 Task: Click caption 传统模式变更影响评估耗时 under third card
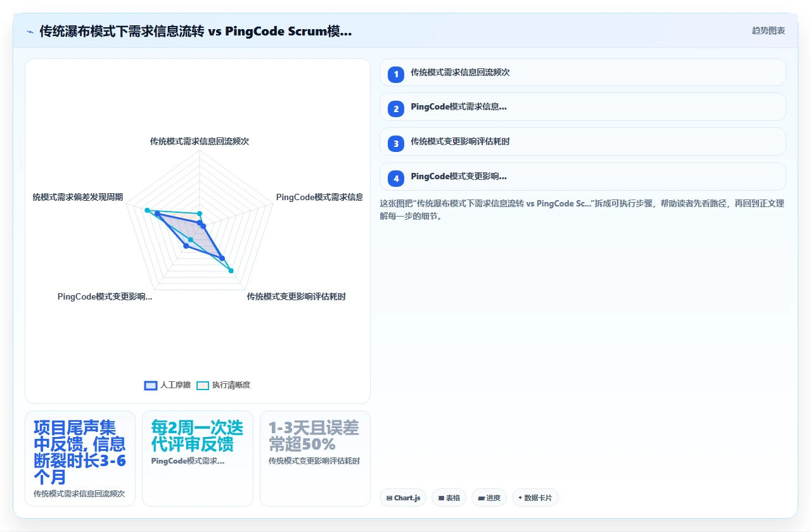314,461
